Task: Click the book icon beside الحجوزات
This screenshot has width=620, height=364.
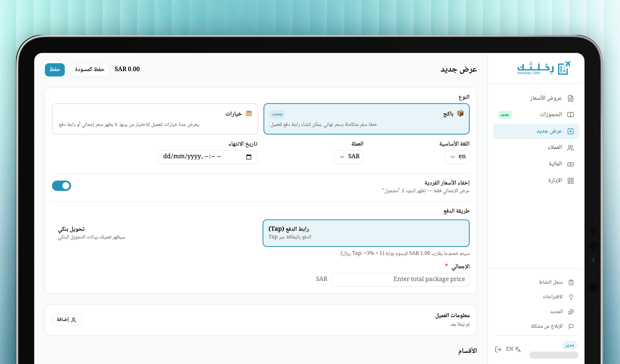Action: 570,115
